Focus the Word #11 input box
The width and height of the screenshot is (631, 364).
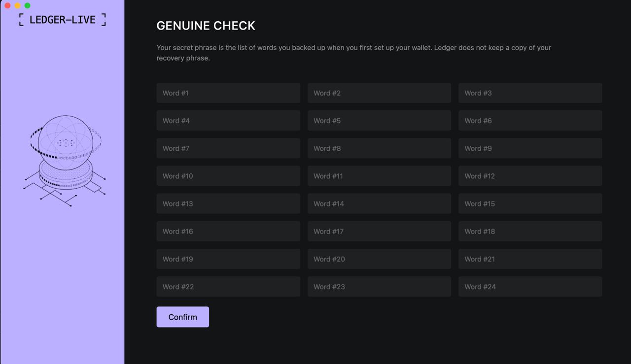(x=379, y=176)
